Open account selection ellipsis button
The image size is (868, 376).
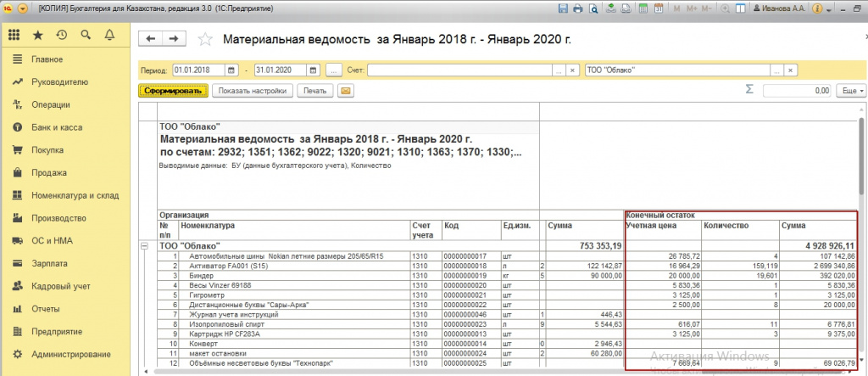click(559, 70)
